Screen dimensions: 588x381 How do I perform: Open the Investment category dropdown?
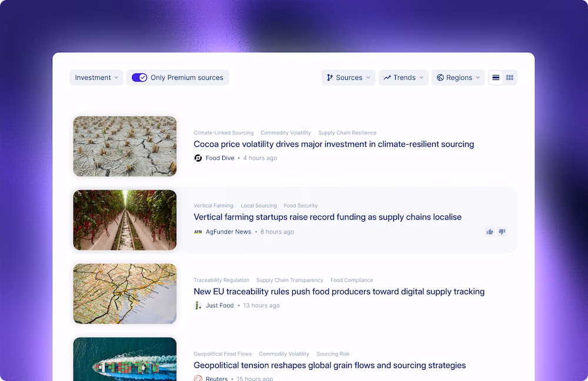point(96,78)
